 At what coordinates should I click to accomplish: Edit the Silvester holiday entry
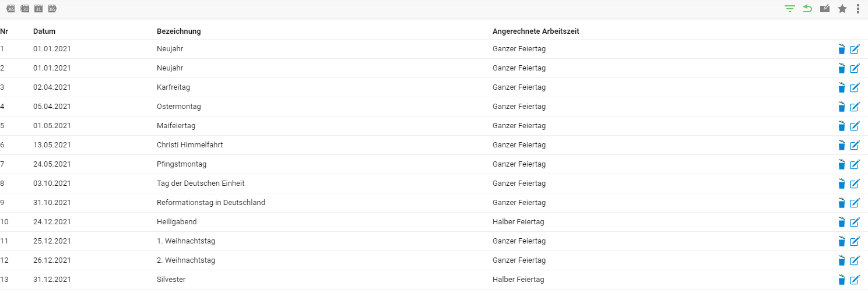coord(855,280)
